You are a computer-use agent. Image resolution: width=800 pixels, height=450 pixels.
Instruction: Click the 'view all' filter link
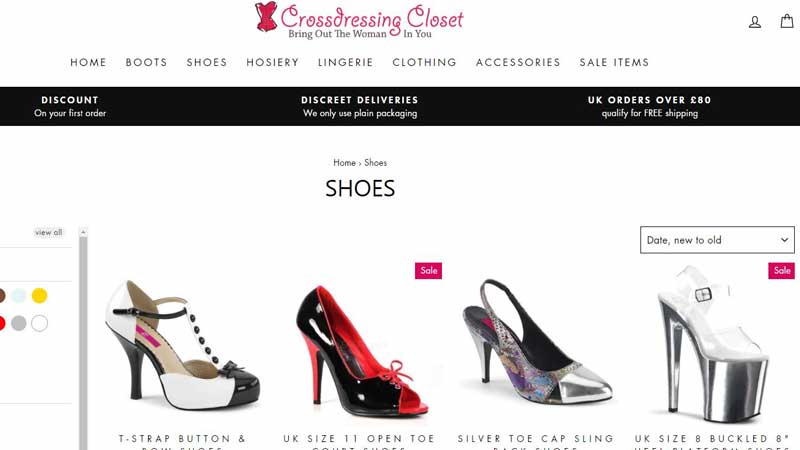pyautogui.click(x=48, y=232)
